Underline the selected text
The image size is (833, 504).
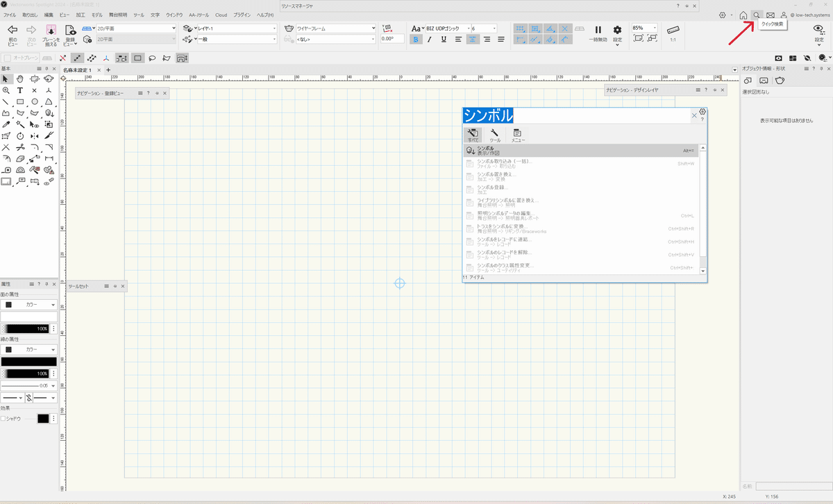click(442, 40)
